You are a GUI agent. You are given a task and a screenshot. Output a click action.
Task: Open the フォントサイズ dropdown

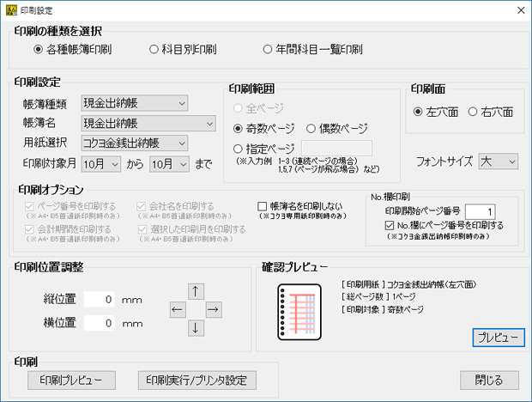(499, 161)
